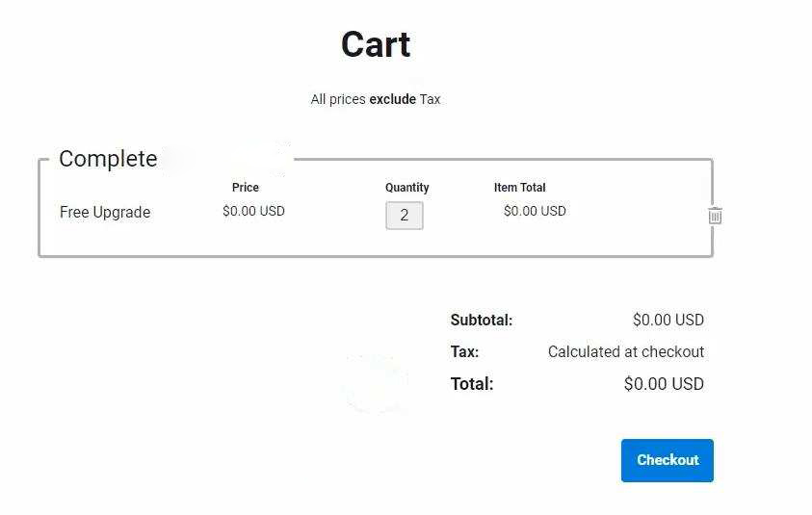Click the Checkout button
Viewport: 812px width, 515px height.
(667, 460)
